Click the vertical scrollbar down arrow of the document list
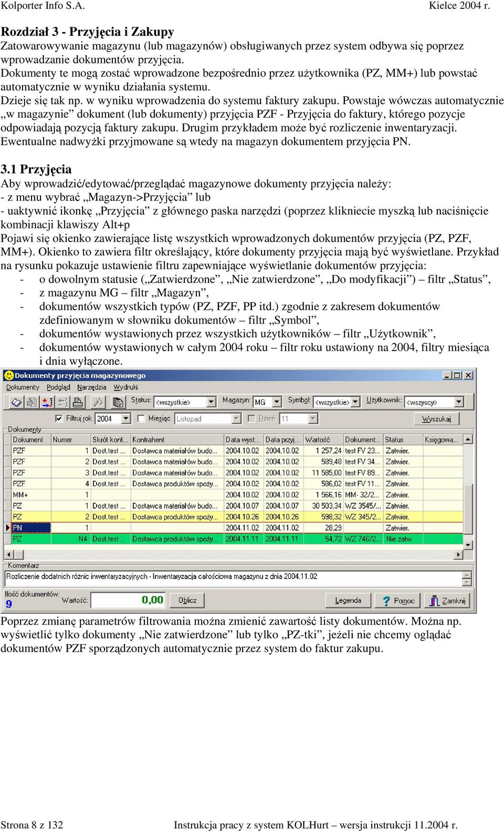 point(468,545)
